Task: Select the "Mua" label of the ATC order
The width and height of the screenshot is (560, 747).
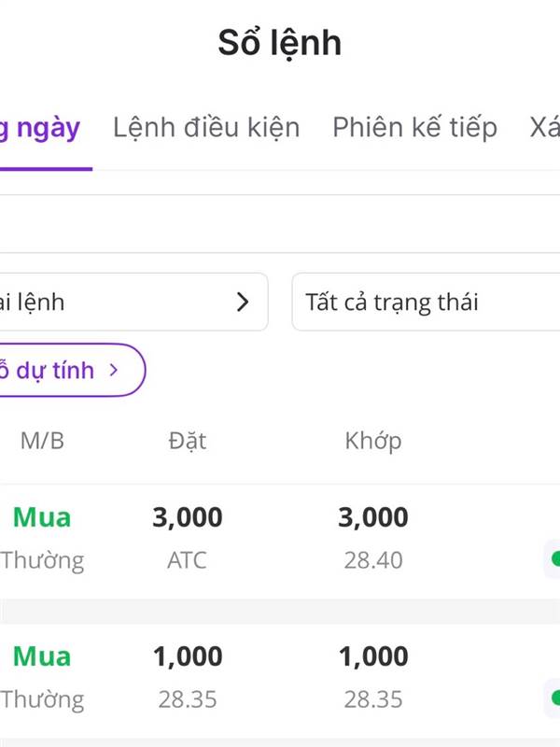Action: pyautogui.click(x=42, y=517)
